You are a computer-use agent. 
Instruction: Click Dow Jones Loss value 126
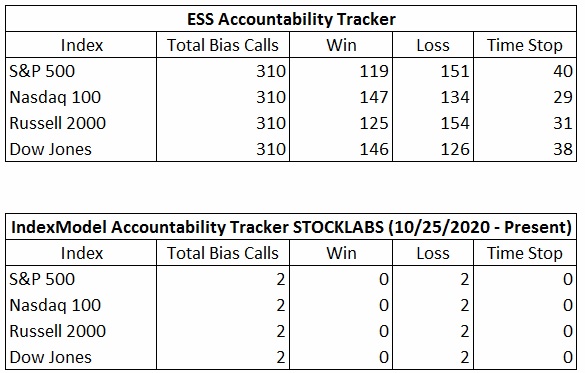(455, 149)
